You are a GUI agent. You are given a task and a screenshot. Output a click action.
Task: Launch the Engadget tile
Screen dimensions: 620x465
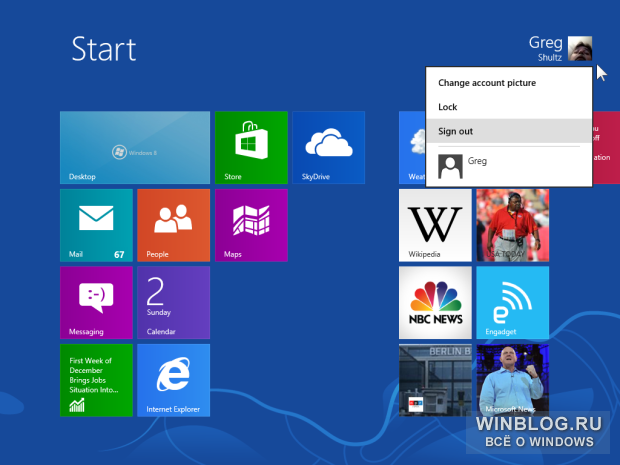[x=513, y=302]
